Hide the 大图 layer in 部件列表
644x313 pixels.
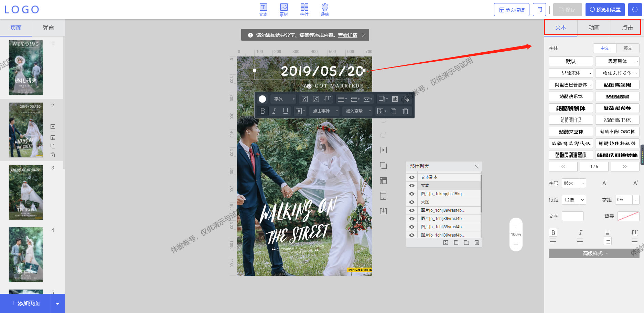click(x=411, y=202)
